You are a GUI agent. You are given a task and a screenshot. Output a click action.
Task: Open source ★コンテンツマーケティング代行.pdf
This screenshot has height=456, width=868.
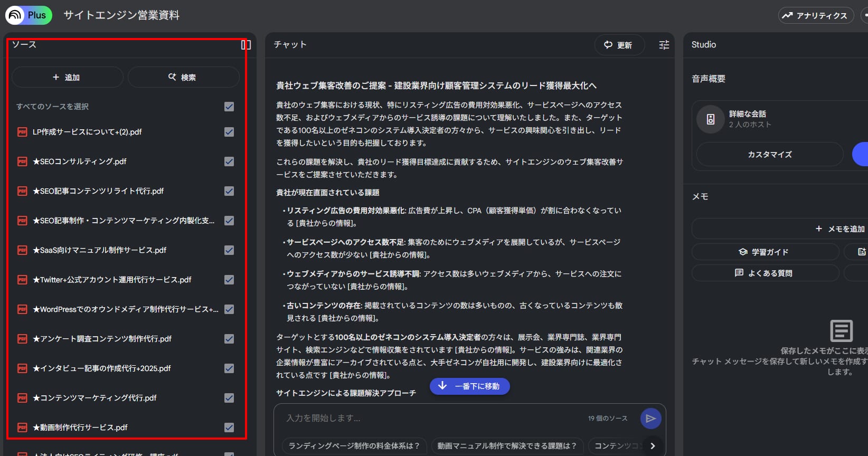pos(95,398)
